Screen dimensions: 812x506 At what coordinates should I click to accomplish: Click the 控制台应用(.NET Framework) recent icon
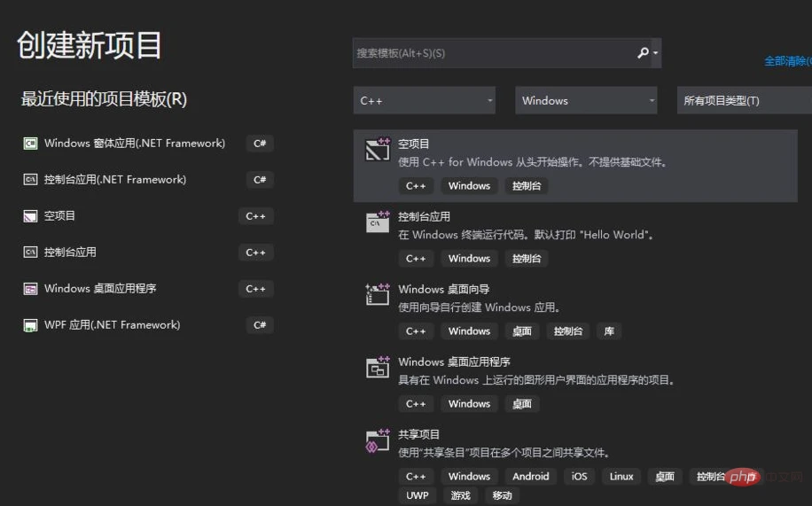tap(30, 180)
